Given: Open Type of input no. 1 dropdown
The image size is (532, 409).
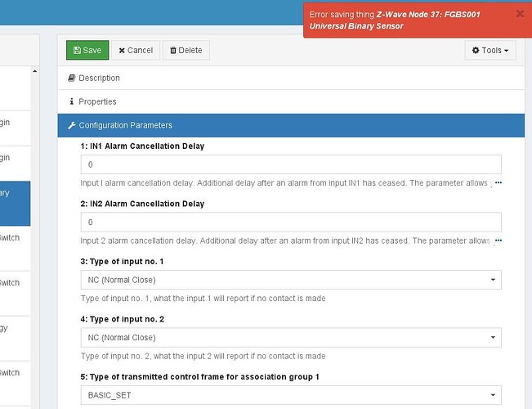Looking at the screenshot, I should (x=290, y=280).
